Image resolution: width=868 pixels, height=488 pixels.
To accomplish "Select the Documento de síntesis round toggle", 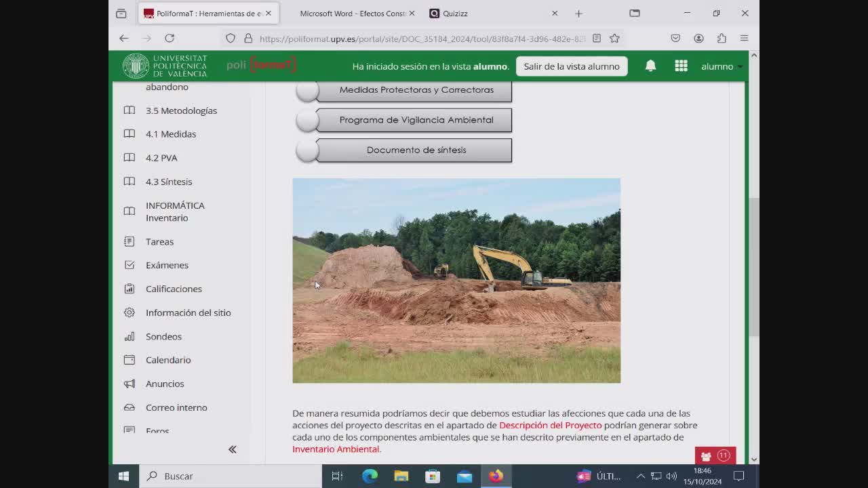I will point(307,150).
